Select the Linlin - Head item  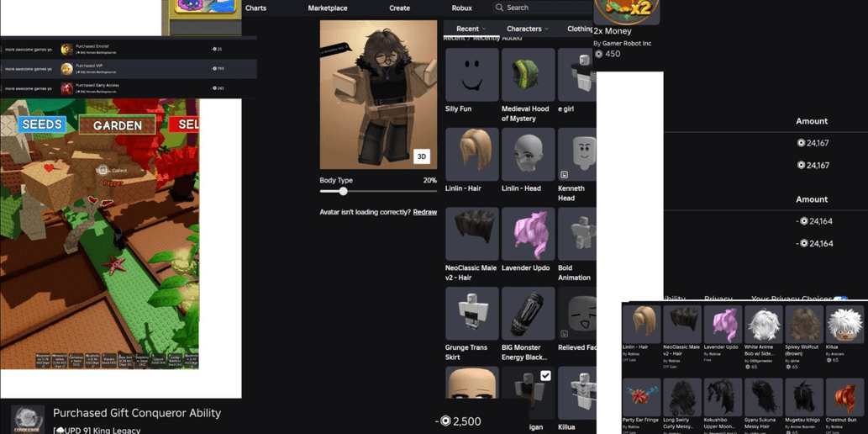(528, 154)
